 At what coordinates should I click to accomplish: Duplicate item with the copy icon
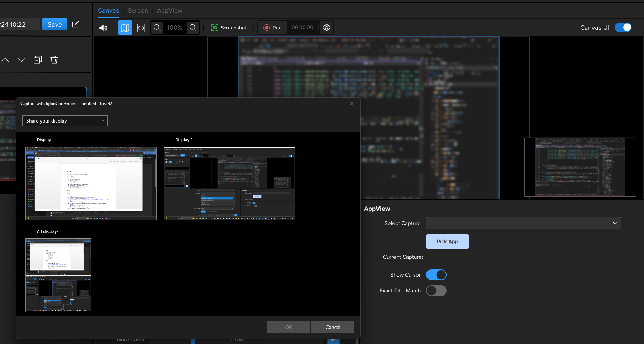pyautogui.click(x=38, y=60)
